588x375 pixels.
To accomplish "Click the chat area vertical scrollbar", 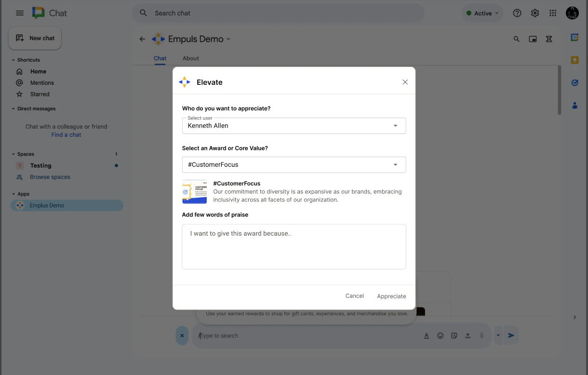I will pos(559,90).
